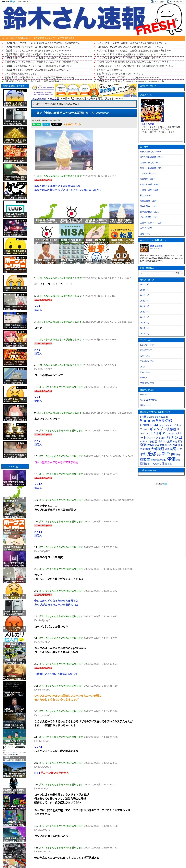Open category スロットまとめ (6721)
Viewport: 186px width, 868px height.
click(151, 162)
